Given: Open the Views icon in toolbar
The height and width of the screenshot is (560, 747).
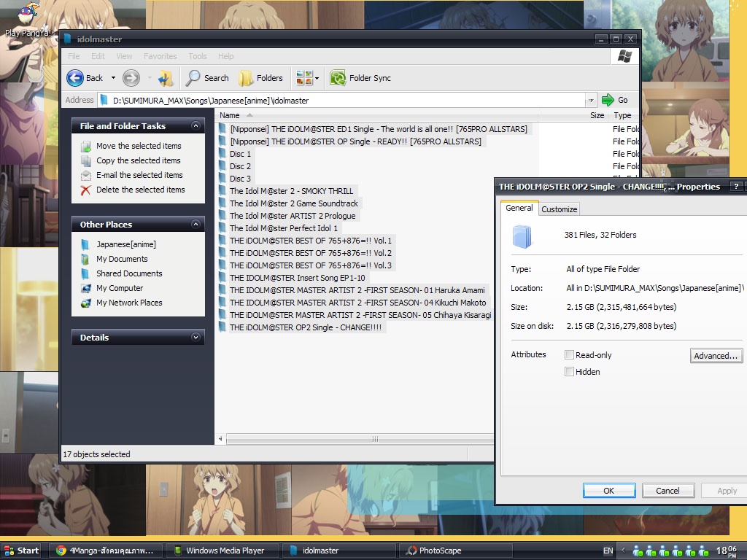Looking at the screenshot, I should 304,77.
